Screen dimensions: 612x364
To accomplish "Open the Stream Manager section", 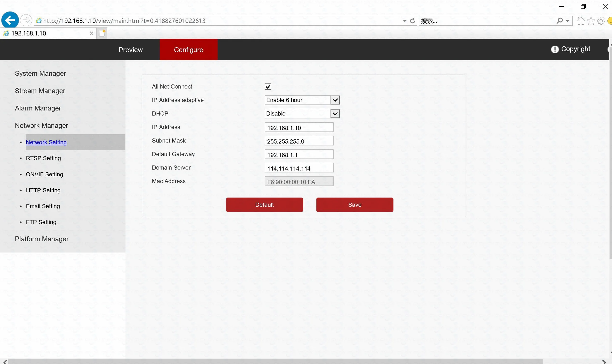I will 40,91.
